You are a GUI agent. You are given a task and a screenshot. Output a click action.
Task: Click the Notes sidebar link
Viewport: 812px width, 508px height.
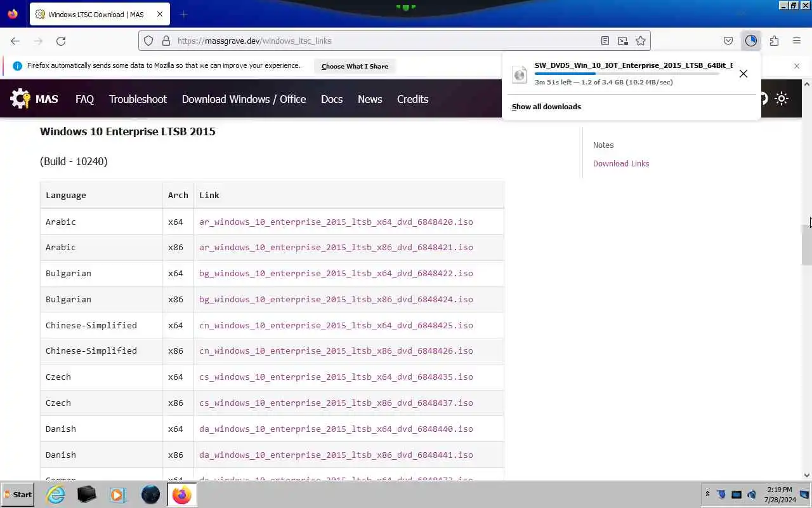603,145
